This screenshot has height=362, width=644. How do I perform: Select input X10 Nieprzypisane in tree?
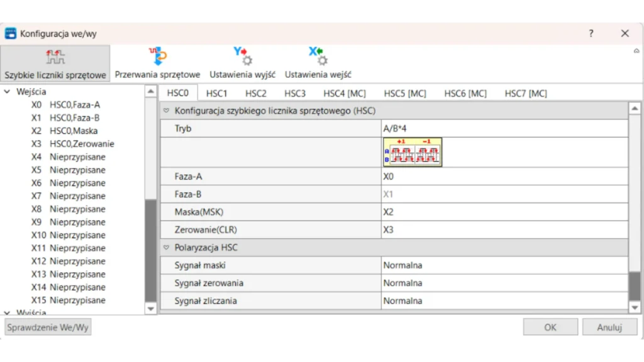point(68,235)
